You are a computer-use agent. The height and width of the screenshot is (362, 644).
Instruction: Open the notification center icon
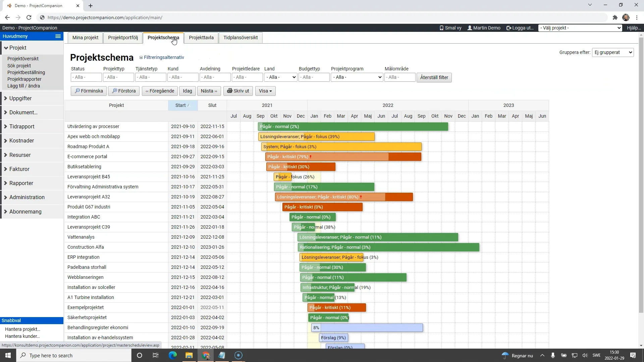(633, 355)
